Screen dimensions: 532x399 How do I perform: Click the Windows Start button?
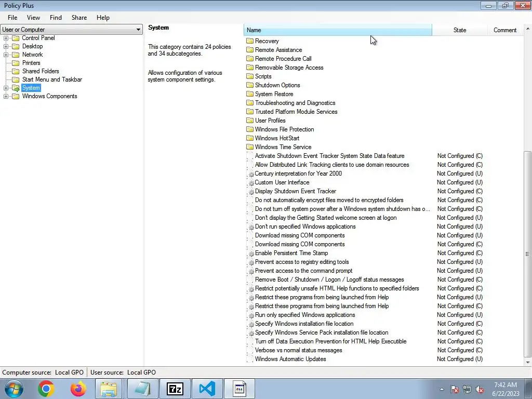pyautogui.click(x=14, y=389)
